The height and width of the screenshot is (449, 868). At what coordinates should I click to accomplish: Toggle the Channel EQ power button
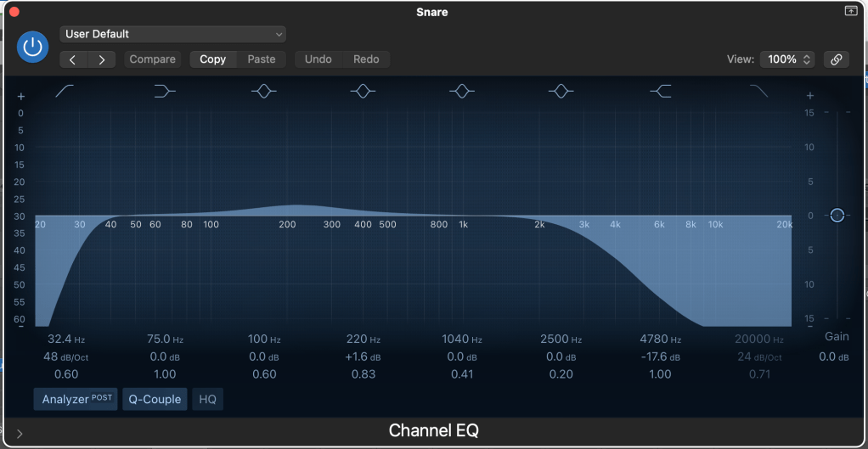(33, 47)
